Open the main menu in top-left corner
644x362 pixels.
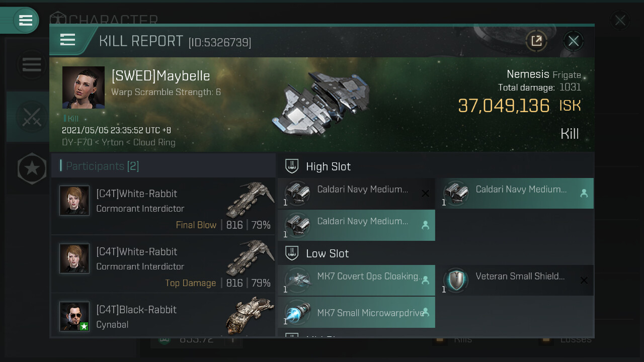pos(25,20)
